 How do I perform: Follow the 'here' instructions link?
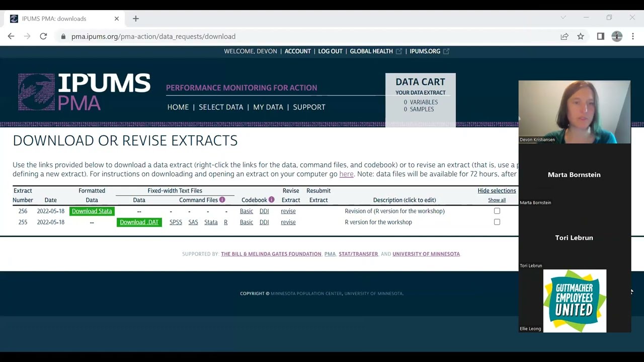point(346,174)
